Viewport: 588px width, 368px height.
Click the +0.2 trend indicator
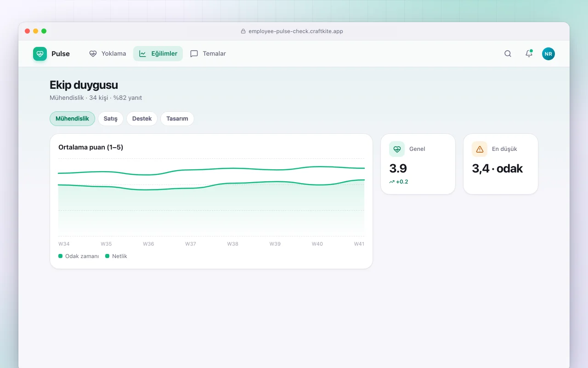(399, 182)
